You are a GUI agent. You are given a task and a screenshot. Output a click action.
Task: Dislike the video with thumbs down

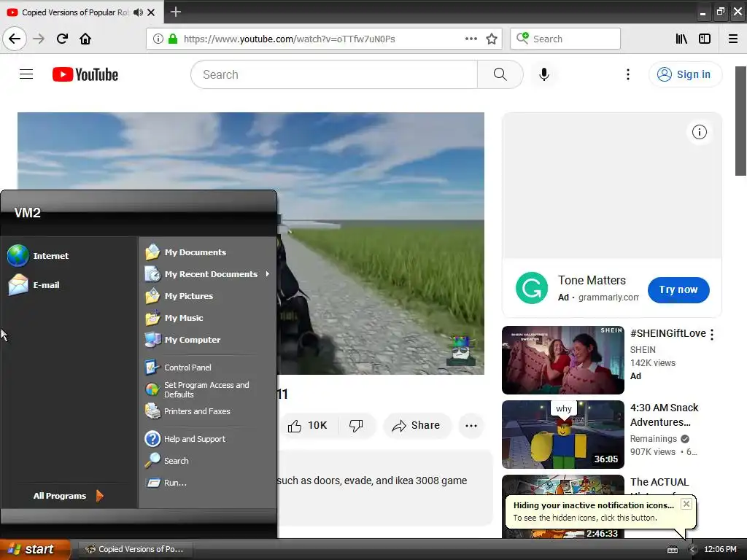(356, 426)
